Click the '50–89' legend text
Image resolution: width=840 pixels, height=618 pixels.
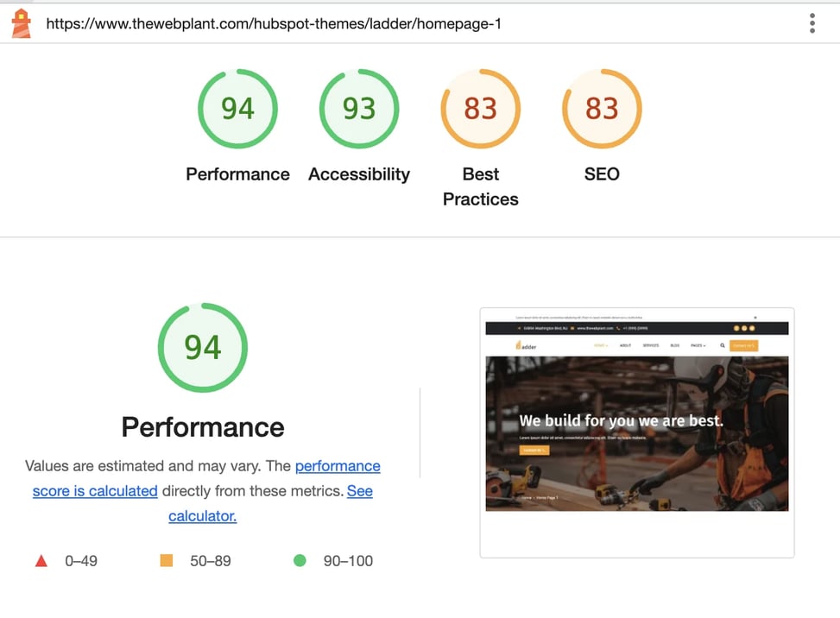(211, 561)
